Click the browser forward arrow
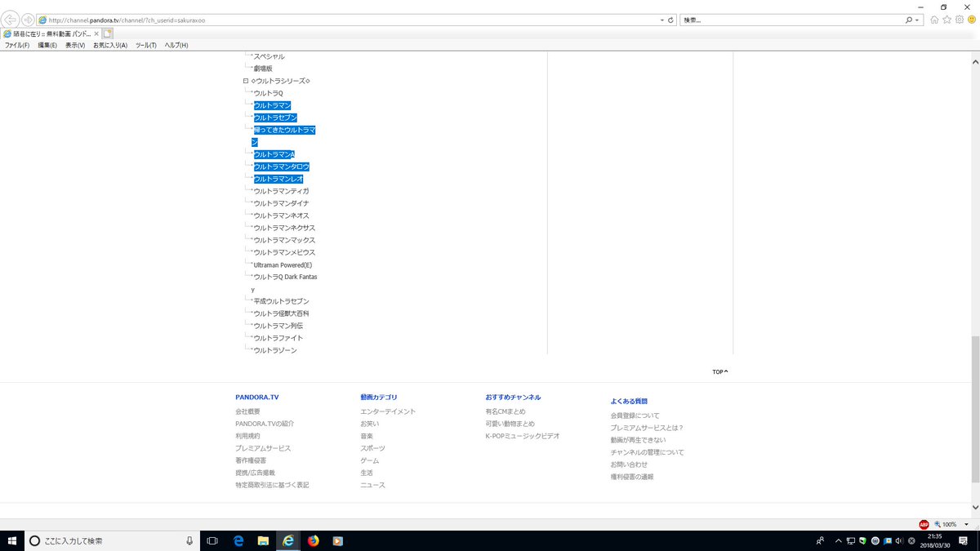The height and width of the screenshot is (551, 980). coord(29,19)
